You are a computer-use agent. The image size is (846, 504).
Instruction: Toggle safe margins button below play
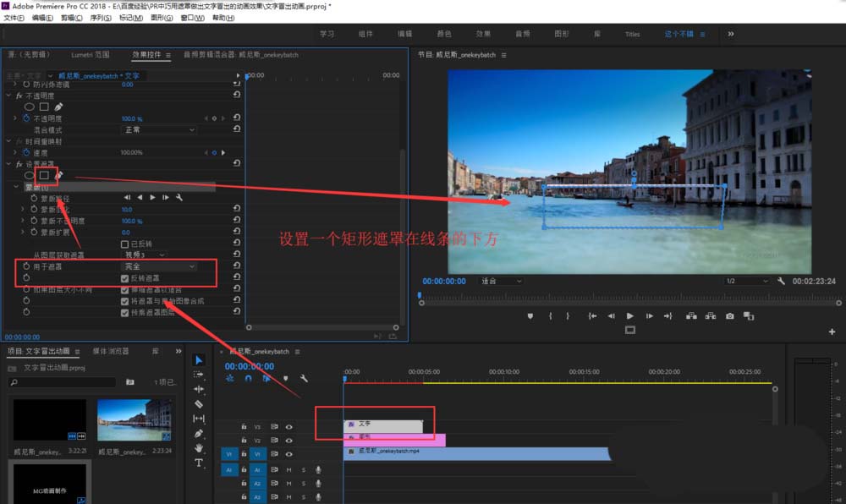point(629,330)
